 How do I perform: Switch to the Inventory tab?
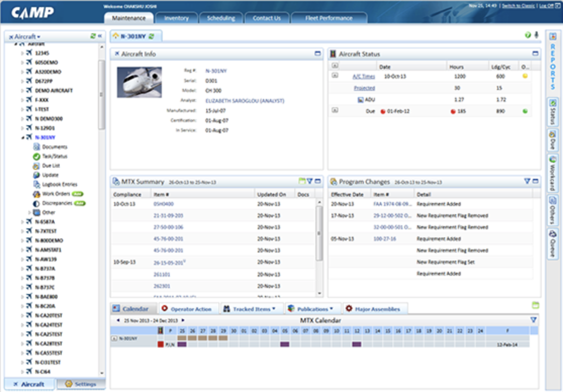[x=176, y=18]
